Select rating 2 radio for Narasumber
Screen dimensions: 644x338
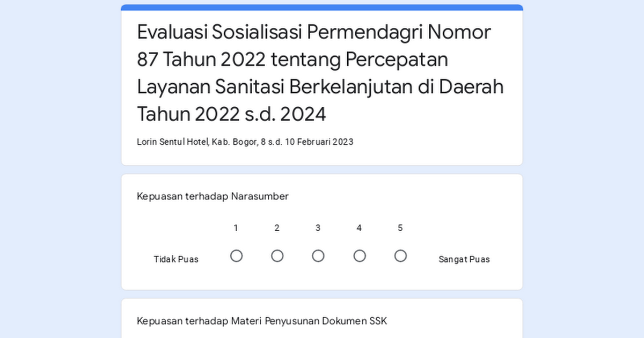click(x=277, y=256)
